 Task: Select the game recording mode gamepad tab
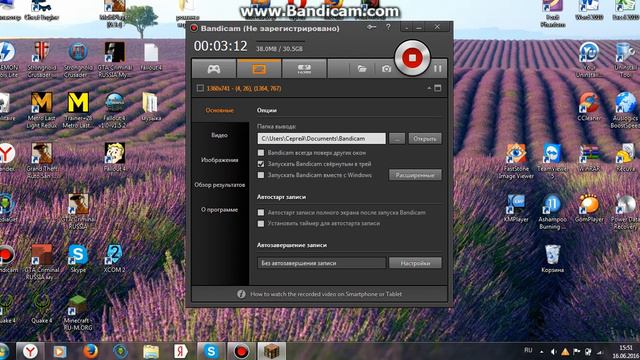click(214, 69)
